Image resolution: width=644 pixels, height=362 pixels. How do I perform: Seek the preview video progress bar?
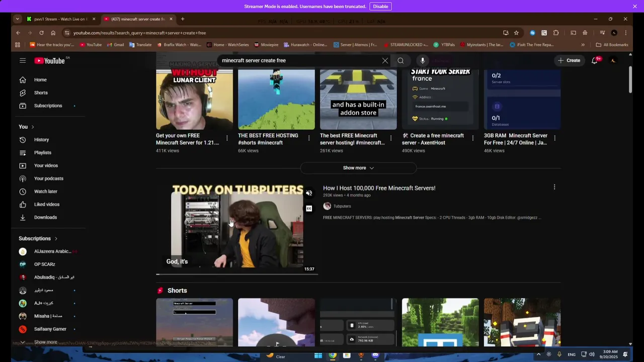click(237, 275)
